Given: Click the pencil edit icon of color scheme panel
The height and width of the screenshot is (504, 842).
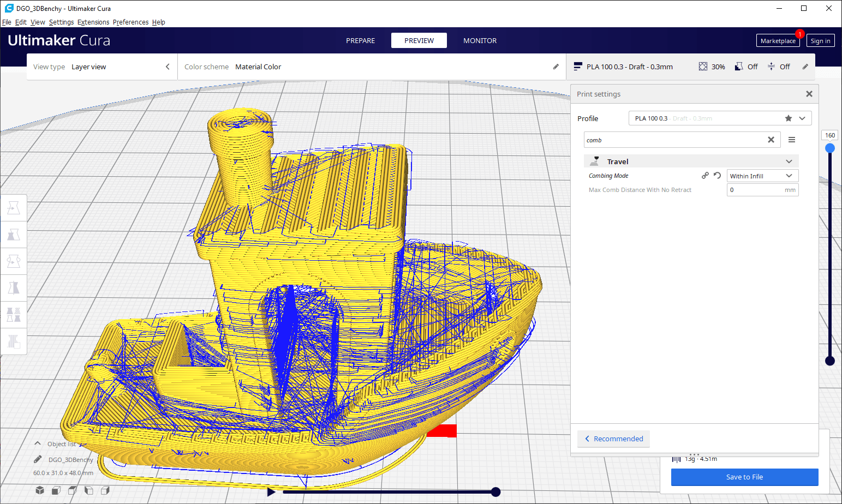Looking at the screenshot, I should [556, 67].
